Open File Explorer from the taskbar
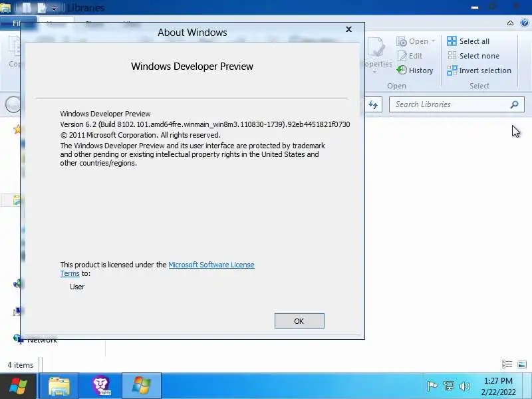The image size is (532, 399). coord(59,386)
